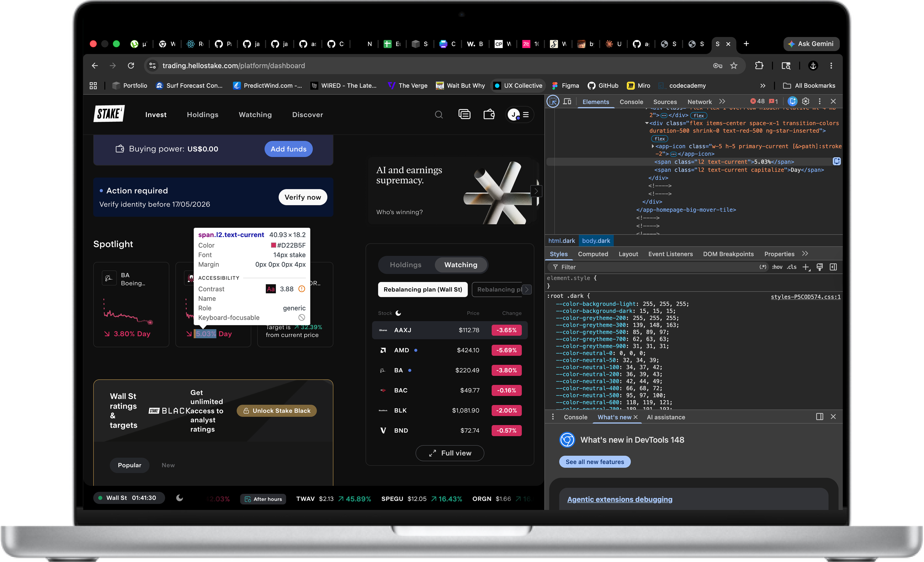The image size is (924, 562).
Task: Open the drawer three-dot menu beside Console
Action: pyautogui.click(x=553, y=417)
